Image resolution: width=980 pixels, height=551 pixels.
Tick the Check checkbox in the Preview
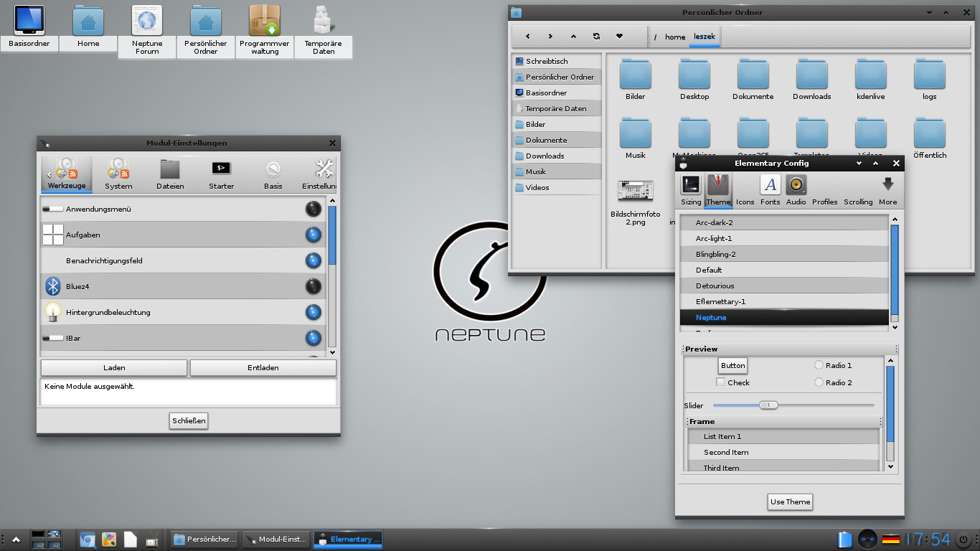click(x=720, y=382)
